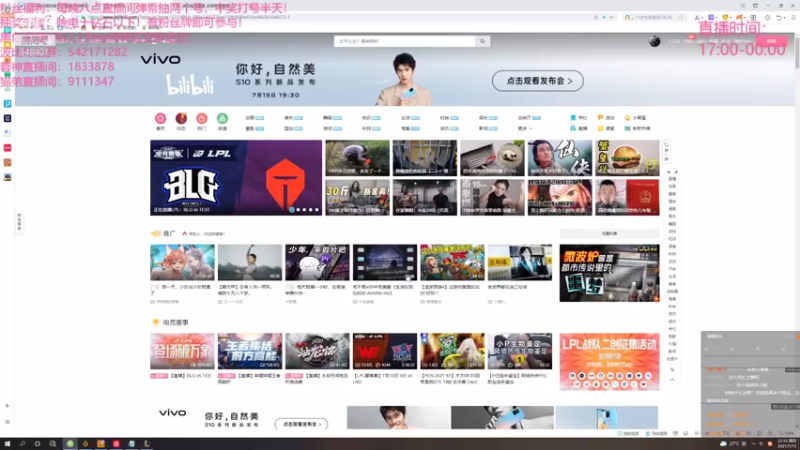Open the 频道 channels nav icon
Viewport: 800px width, 450px height.
click(222, 118)
